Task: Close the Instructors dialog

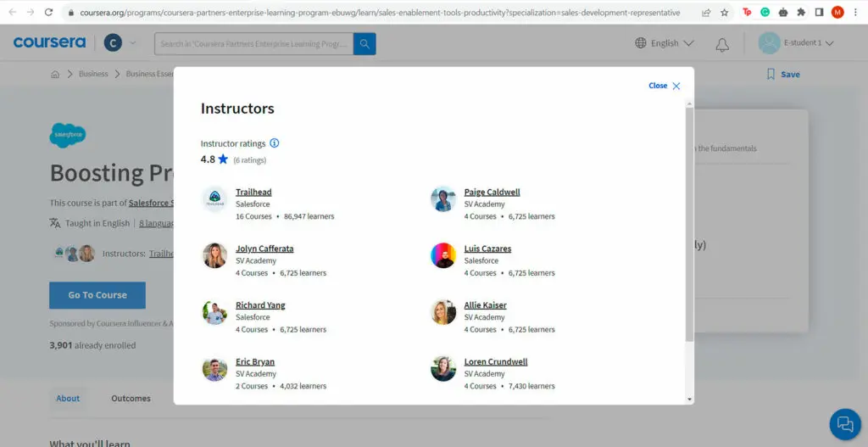Action: pos(665,86)
